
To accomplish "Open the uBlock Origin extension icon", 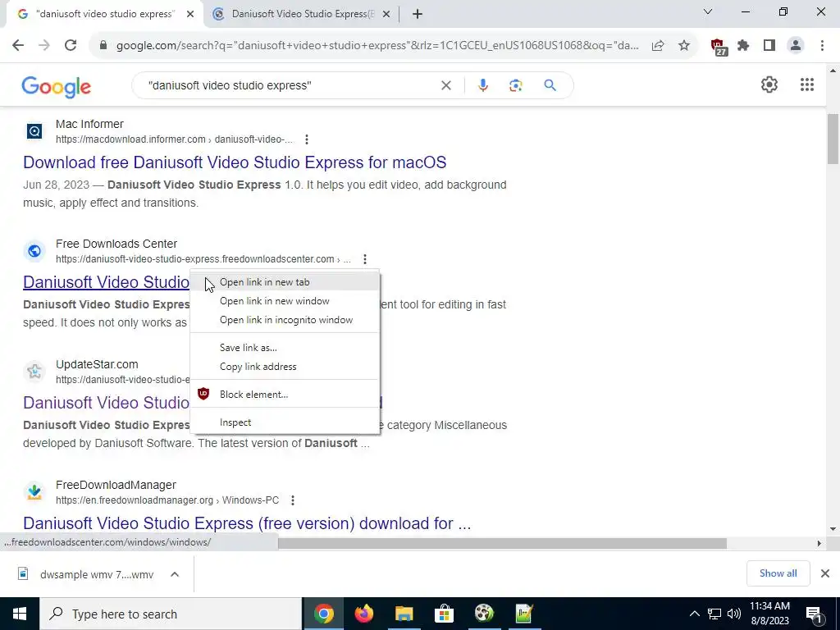I will [719, 47].
